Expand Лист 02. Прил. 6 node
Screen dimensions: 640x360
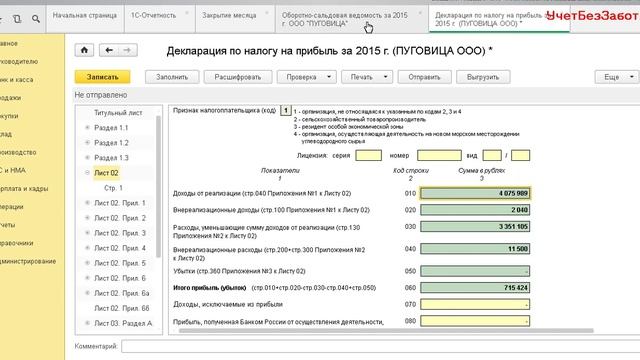coord(87,278)
